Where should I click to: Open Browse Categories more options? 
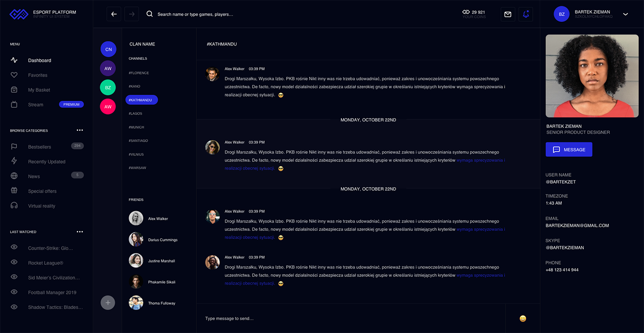(x=80, y=130)
